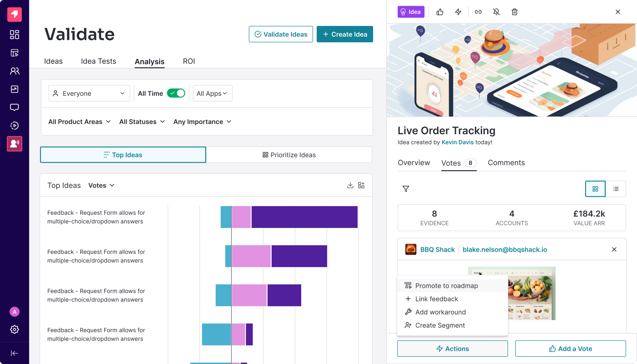Toggle the All Time switch
Image resolution: width=637 pixels, height=364 pixels.
click(176, 93)
